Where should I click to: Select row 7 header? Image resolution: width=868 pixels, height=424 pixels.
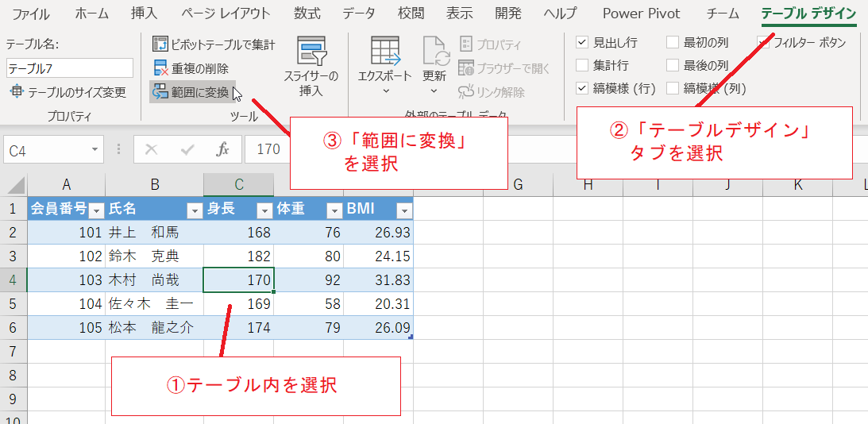(x=14, y=351)
